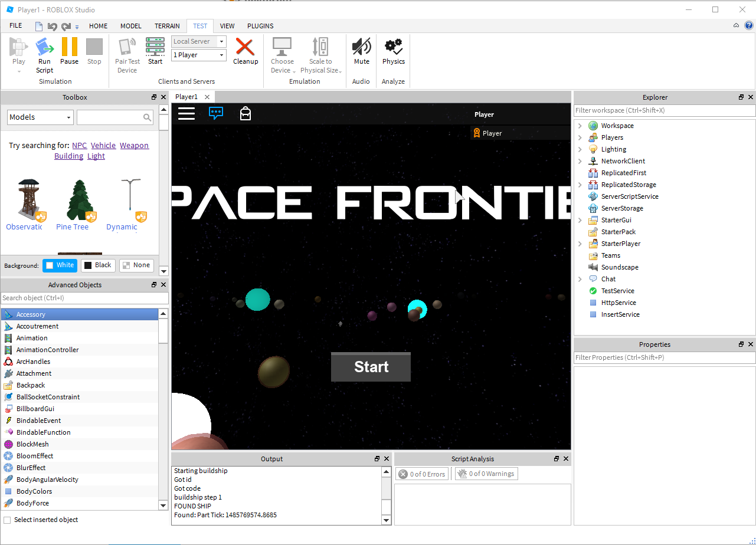Switch to the HOME ribbon tab
The height and width of the screenshot is (545, 756).
tap(99, 26)
